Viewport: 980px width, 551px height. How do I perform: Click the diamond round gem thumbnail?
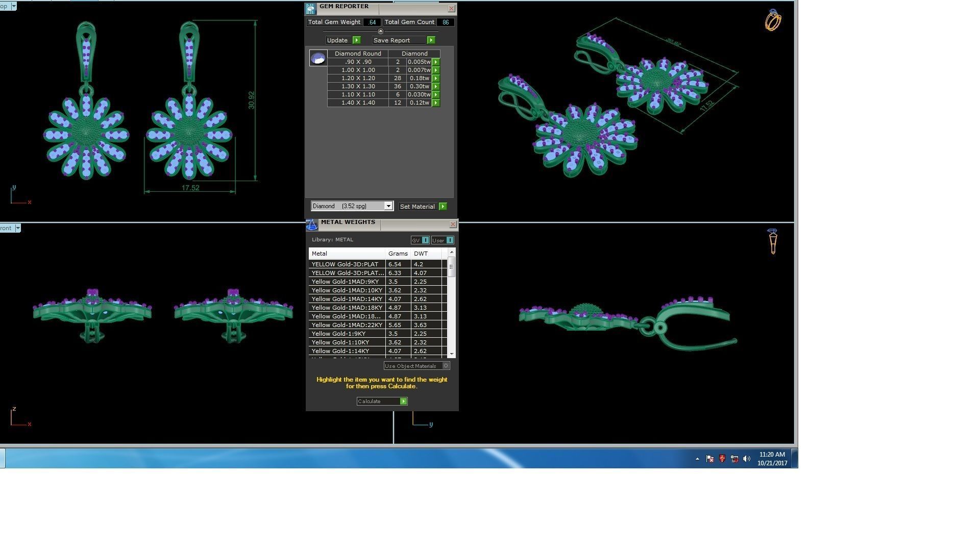[318, 58]
